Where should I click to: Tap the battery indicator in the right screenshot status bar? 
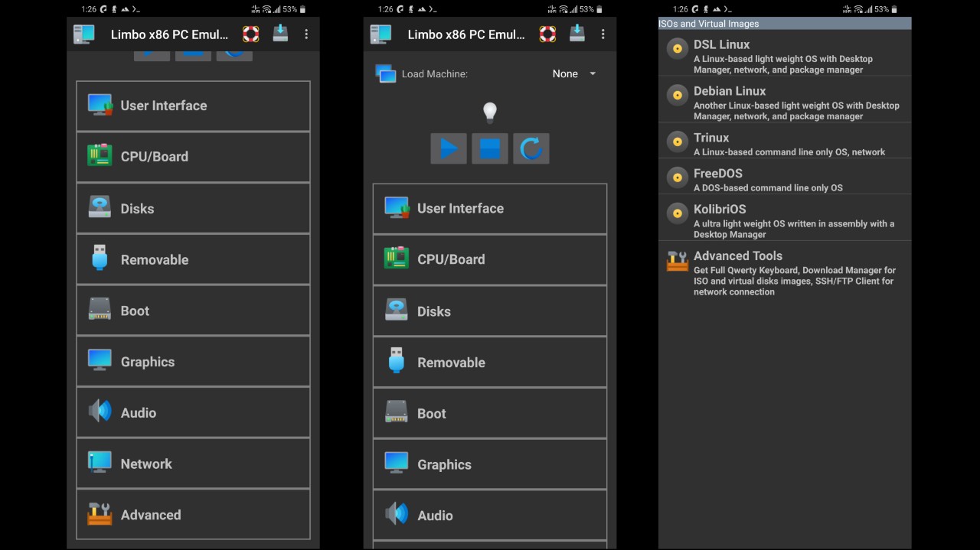[895, 9]
